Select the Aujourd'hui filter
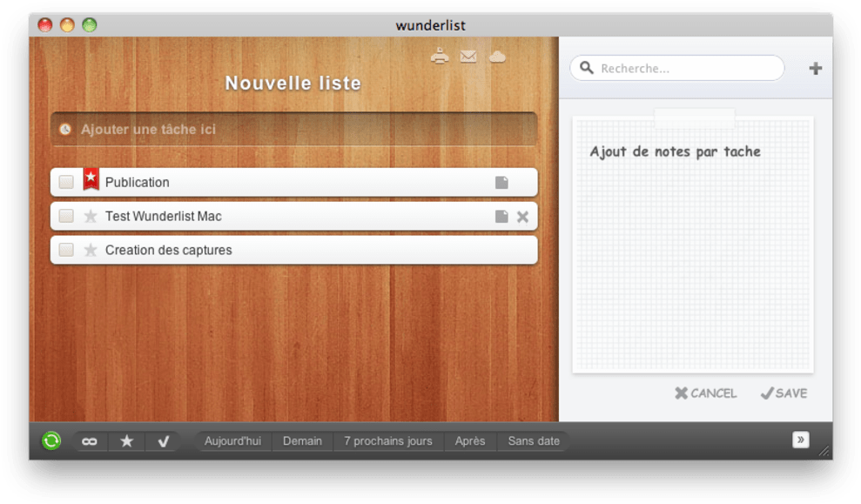The height and width of the screenshot is (504, 861). pos(232,441)
